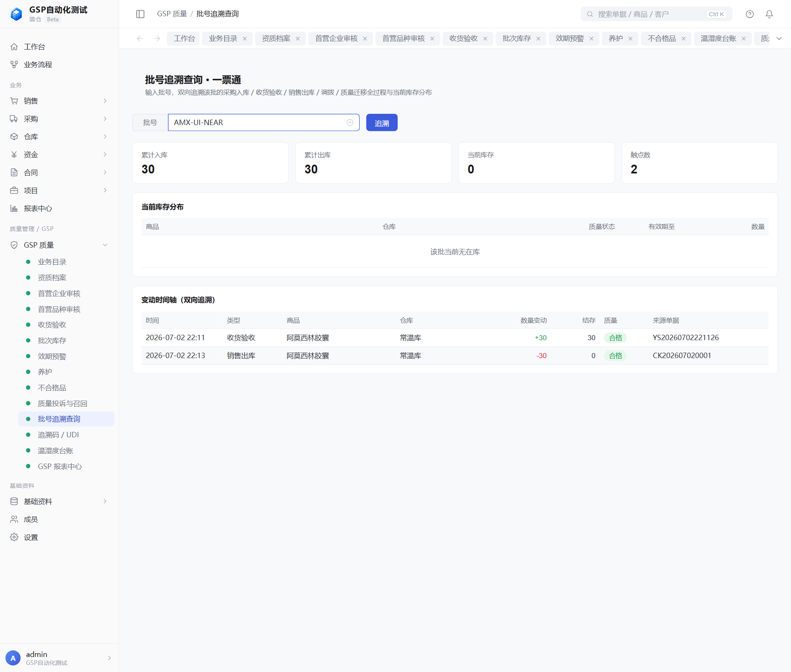Open the tab overflow dropdown
The height and width of the screenshot is (672, 791).
[779, 38]
